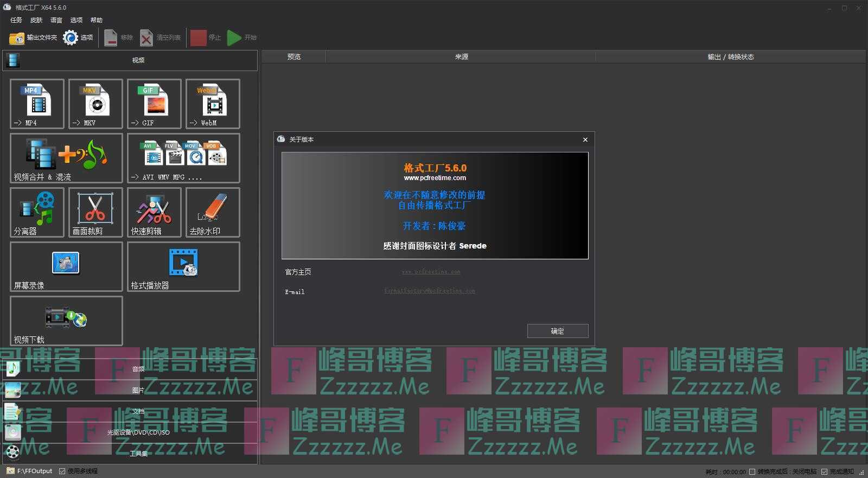Screen dimensions: 868x478
Task: Expand the Audio (音频) category panel
Action: click(x=138, y=369)
